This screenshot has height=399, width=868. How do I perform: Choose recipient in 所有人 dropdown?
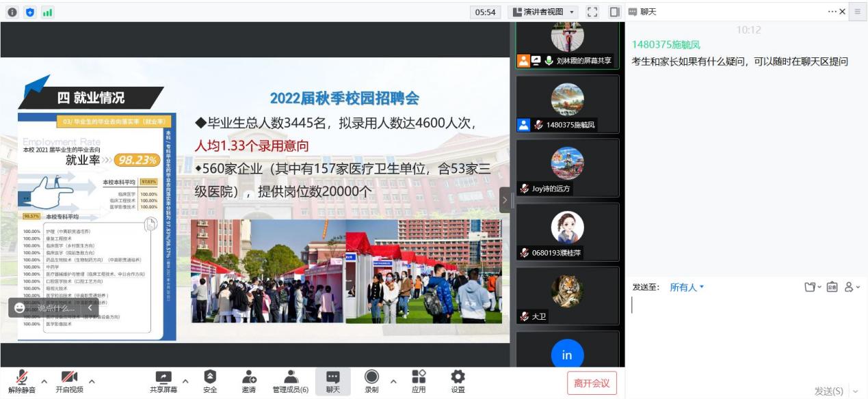point(687,288)
